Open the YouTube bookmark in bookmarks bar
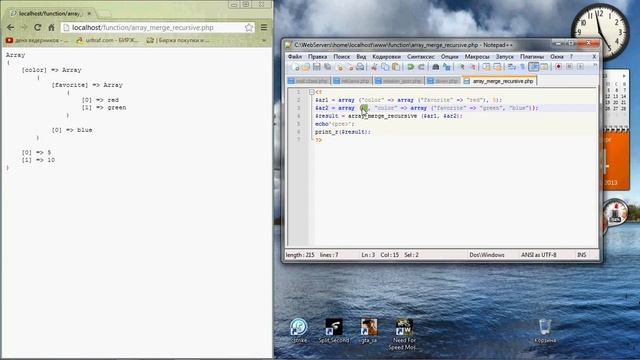The height and width of the screenshot is (360, 640). [x=37, y=40]
